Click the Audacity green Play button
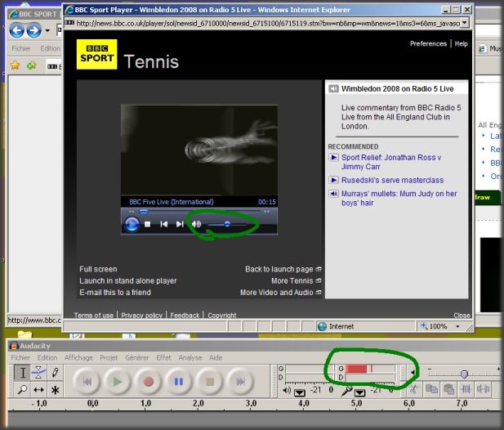The width and height of the screenshot is (504, 430). point(118,382)
